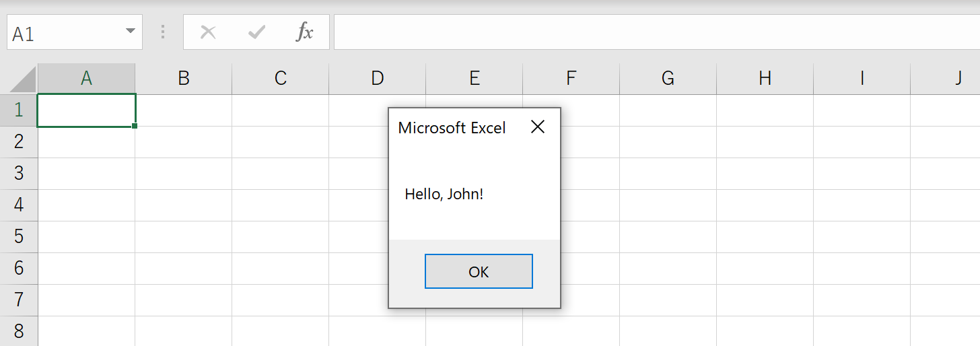Select row 1 header
Image resolution: width=980 pixels, height=346 pixels.
click(19, 110)
